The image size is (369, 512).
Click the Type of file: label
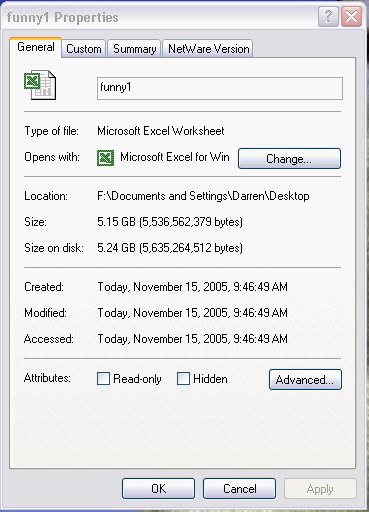(x=51, y=131)
